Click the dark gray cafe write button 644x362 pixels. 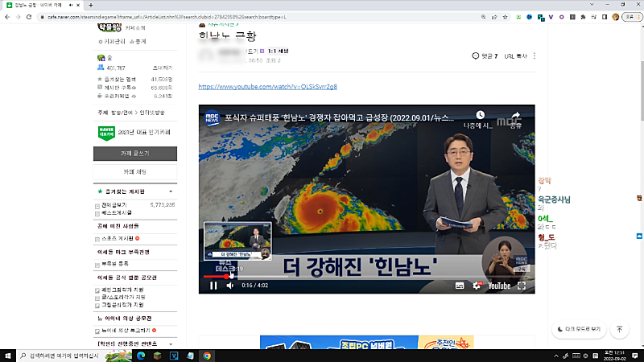(x=135, y=154)
